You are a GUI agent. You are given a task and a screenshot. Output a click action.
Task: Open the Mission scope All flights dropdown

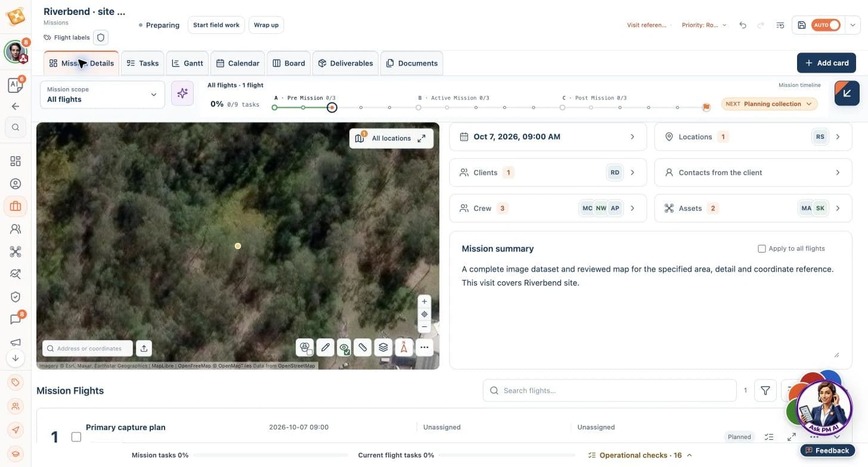click(x=103, y=95)
